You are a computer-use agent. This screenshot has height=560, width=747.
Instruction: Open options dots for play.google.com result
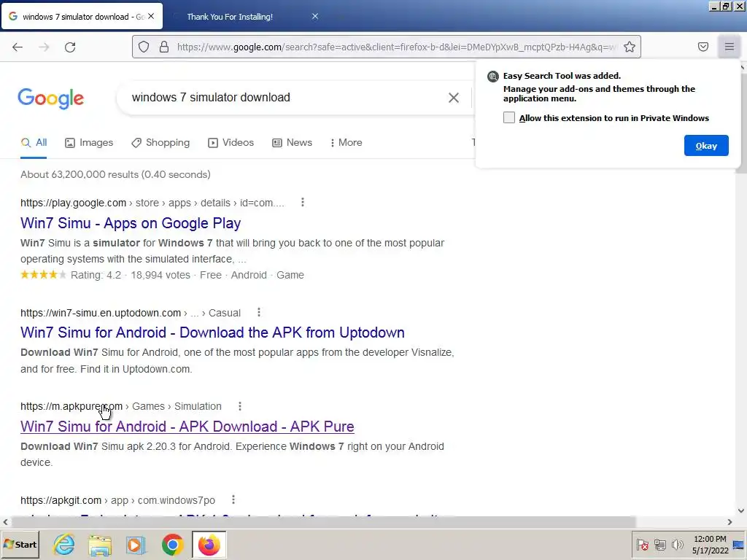pos(303,203)
